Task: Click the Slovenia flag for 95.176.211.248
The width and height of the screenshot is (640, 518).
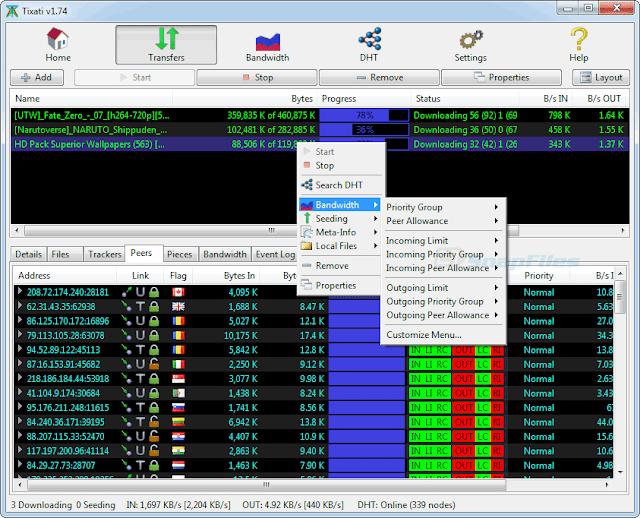Action: click(178, 407)
